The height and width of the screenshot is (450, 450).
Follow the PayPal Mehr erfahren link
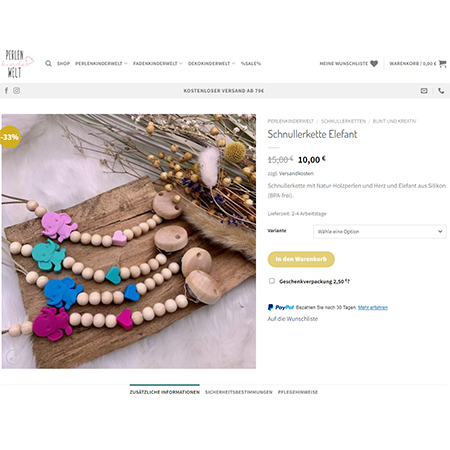(x=373, y=307)
